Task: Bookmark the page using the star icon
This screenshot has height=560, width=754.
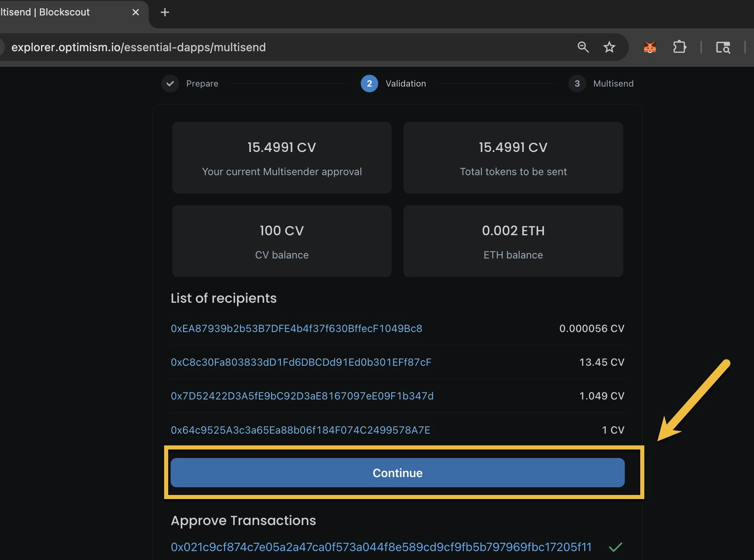Action: coord(609,47)
